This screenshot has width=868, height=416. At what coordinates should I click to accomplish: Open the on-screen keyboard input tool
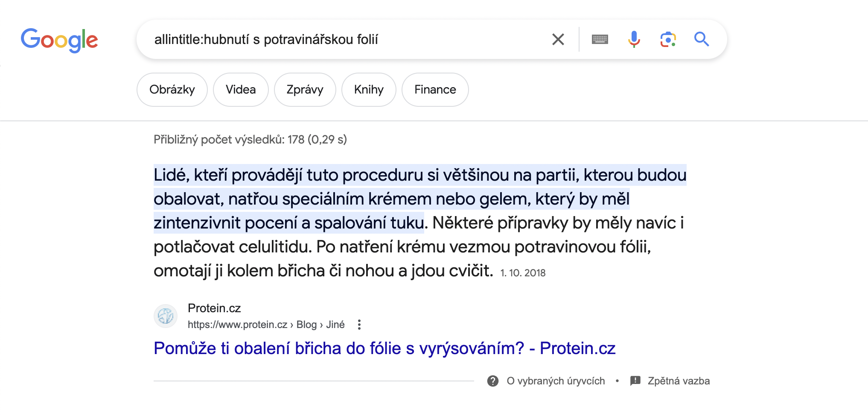pyautogui.click(x=600, y=39)
